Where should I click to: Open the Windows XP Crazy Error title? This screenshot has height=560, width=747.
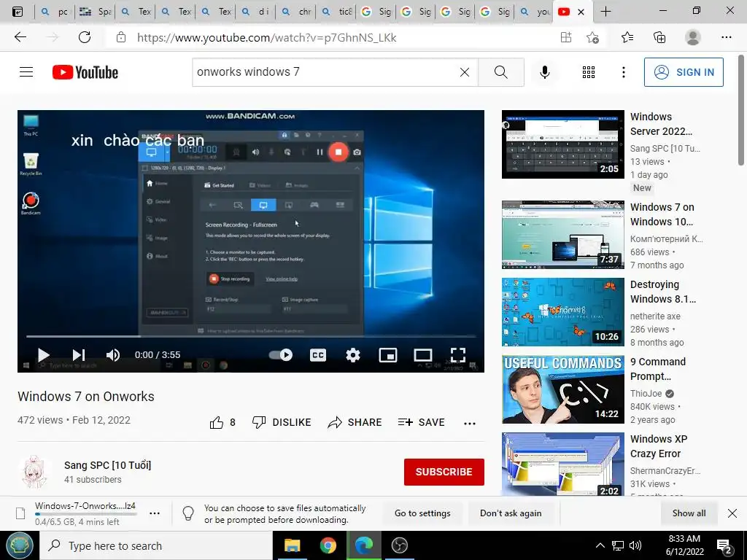point(659,446)
